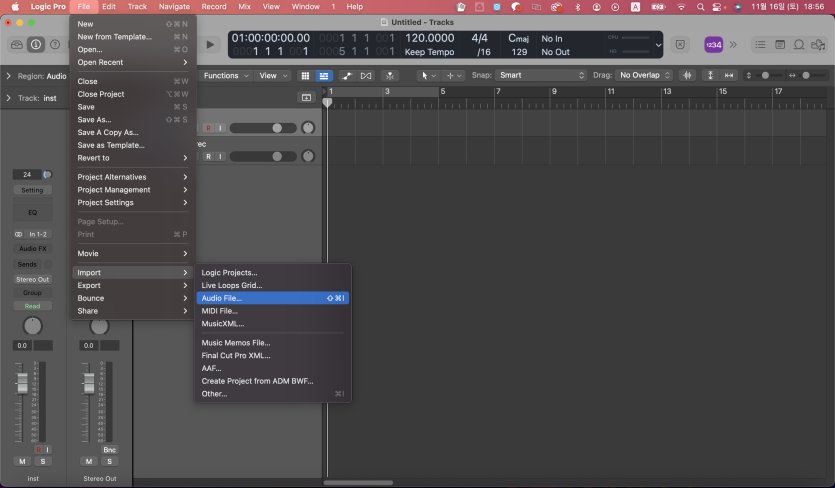Open the Drag No Overlap dropdown
This screenshot has width=835, height=488.
point(646,76)
